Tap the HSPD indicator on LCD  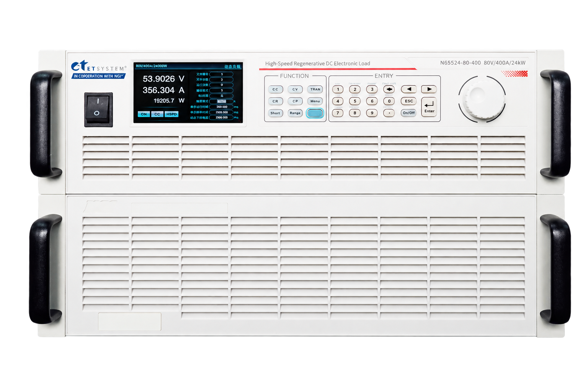pyautogui.click(x=171, y=114)
